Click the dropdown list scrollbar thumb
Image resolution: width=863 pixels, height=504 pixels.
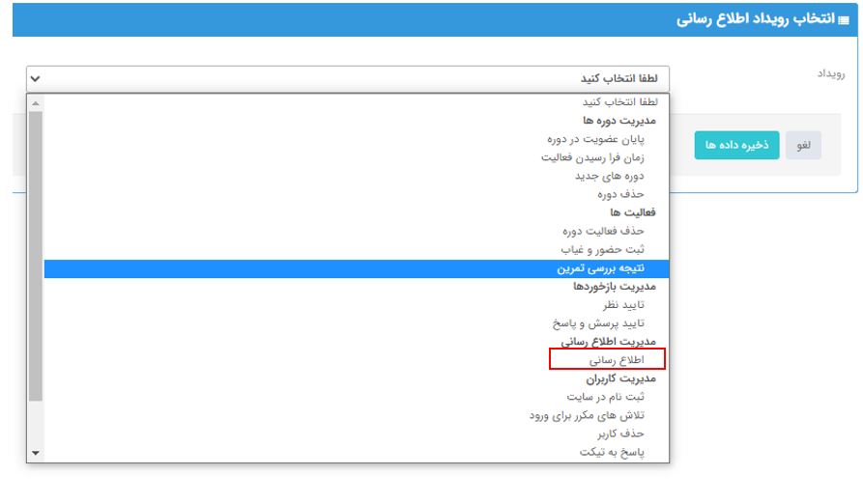(36, 256)
